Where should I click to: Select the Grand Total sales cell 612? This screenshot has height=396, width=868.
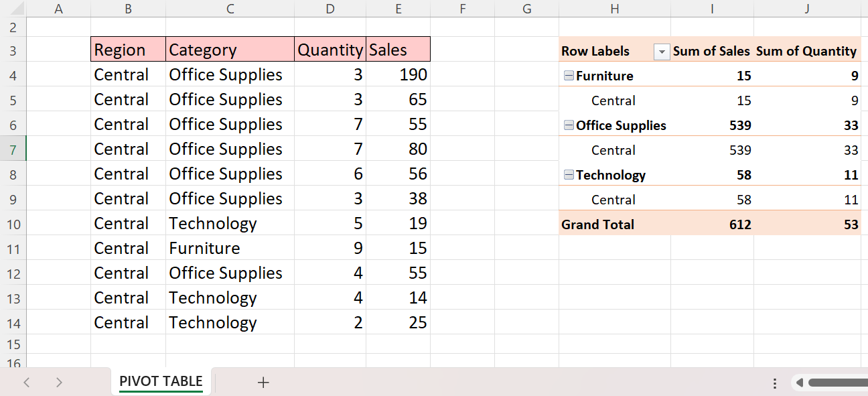click(x=713, y=224)
